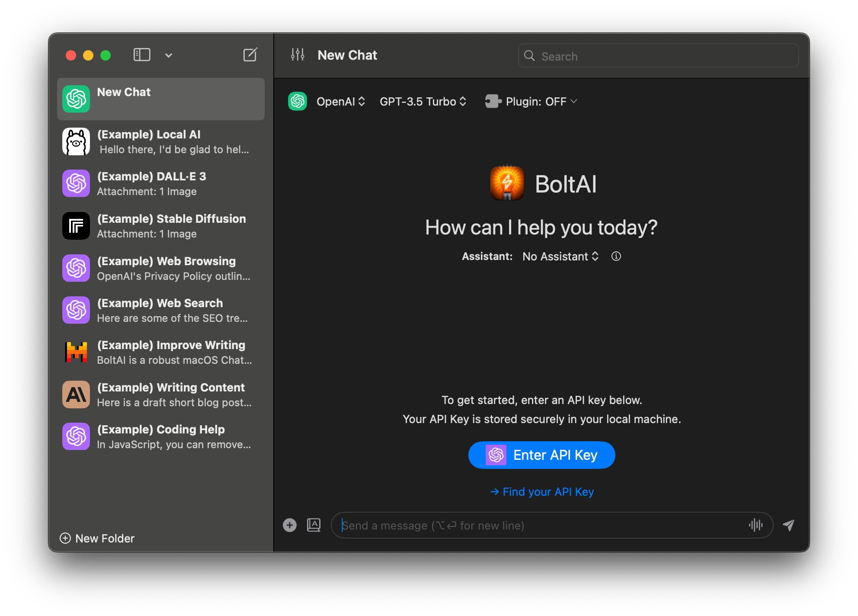
Task: Click the BoltAI lightbulb logo
Action: pyautogui.click(x=507, y=183)
